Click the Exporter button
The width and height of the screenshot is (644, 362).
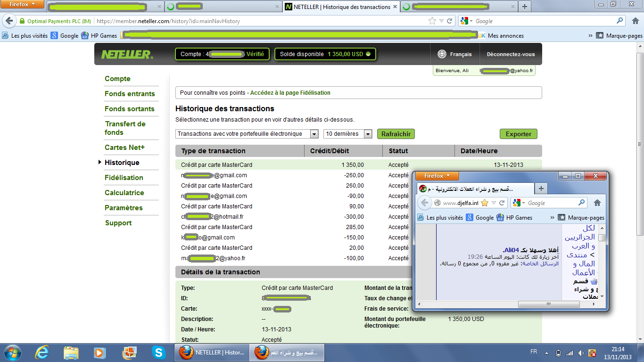519,134
